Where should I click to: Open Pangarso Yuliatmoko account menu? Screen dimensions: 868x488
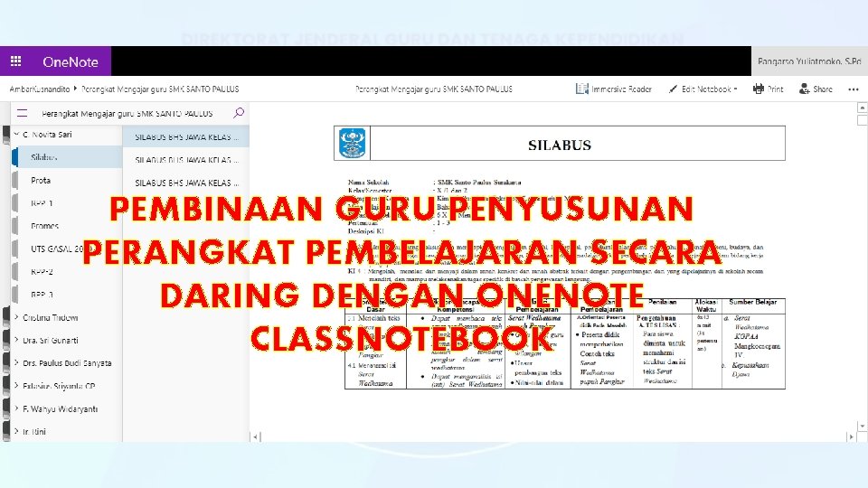(x=809, y=61)
